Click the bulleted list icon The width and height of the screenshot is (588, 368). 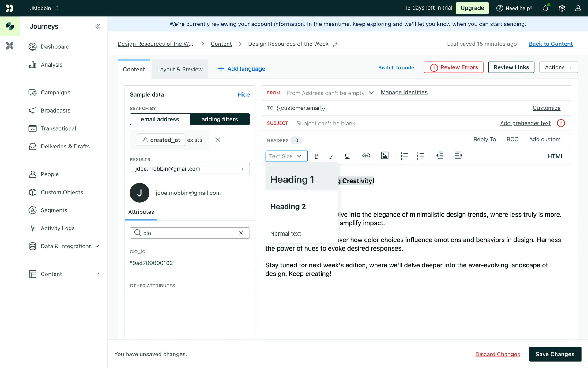[404, 156]
